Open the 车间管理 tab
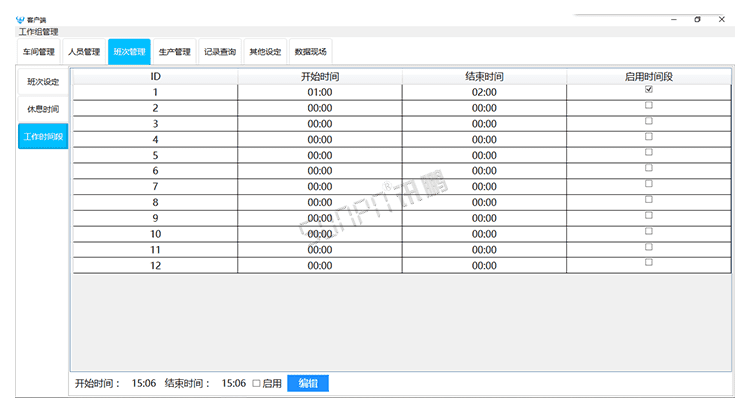 click(39, 52)
